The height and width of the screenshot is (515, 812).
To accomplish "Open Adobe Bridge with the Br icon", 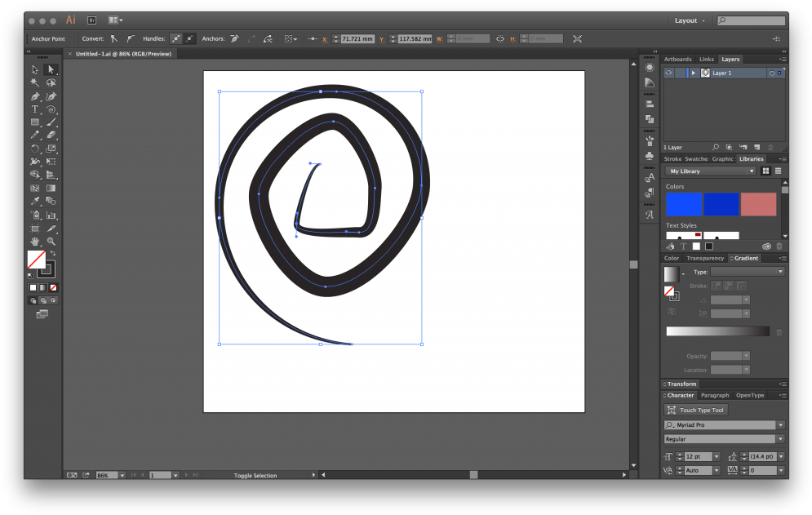I will click(91, 20).
